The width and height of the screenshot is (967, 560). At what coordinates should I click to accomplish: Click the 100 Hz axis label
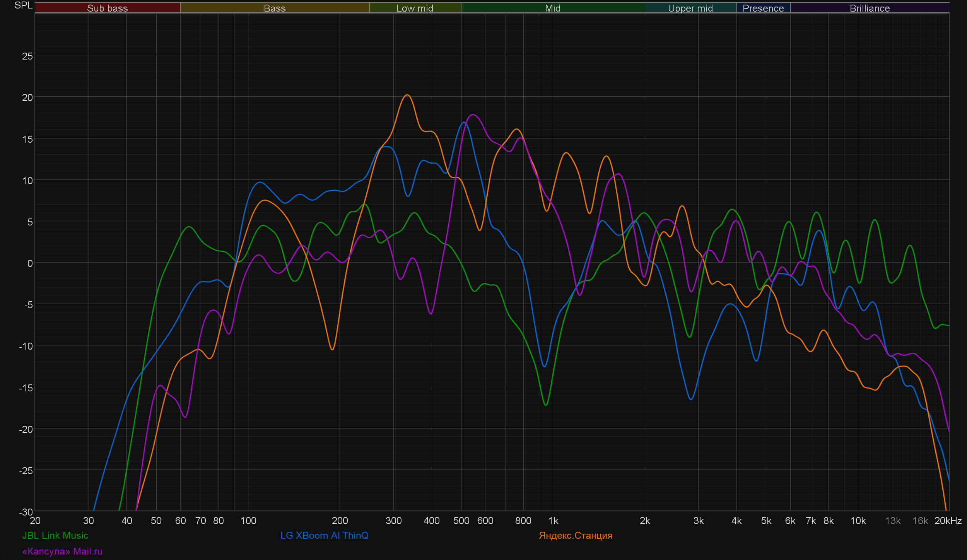(x=248, y=521)
